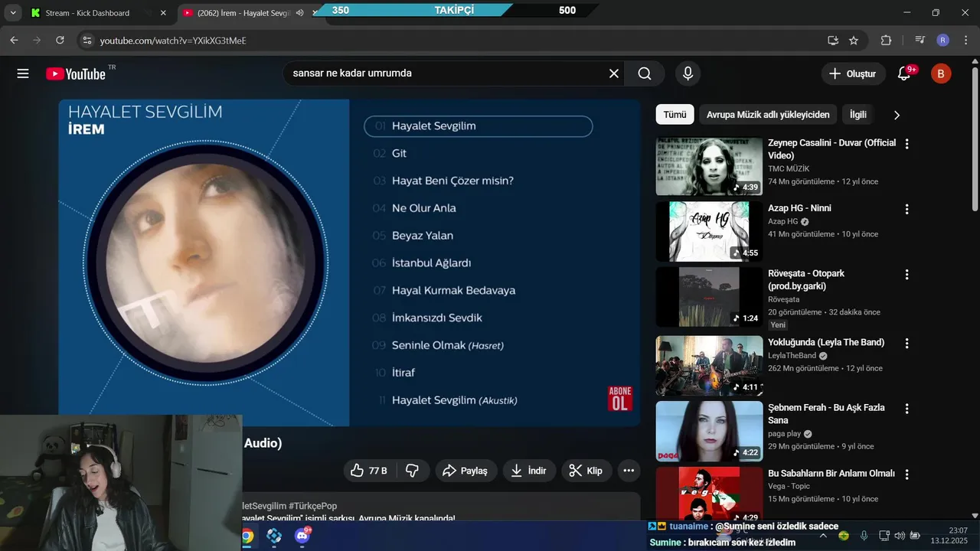The image size is (980, 551).
Task: View site information icon in address bar
Action: 87,40
